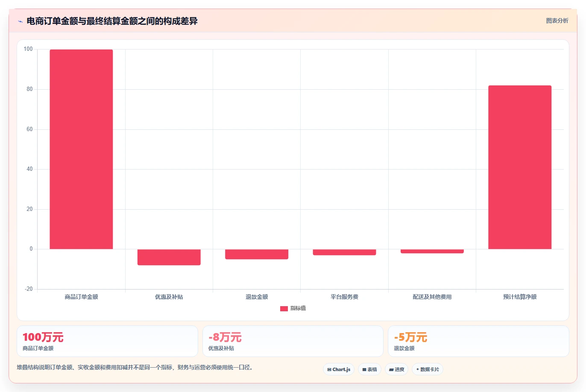
Task: Click the 预计结算净额 x-axis label
Action: [520, 297]
